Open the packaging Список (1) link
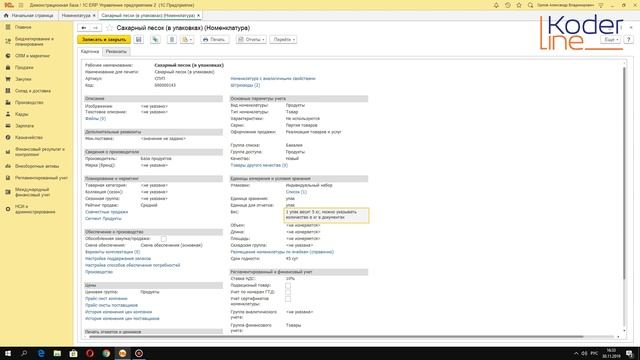 296,192
